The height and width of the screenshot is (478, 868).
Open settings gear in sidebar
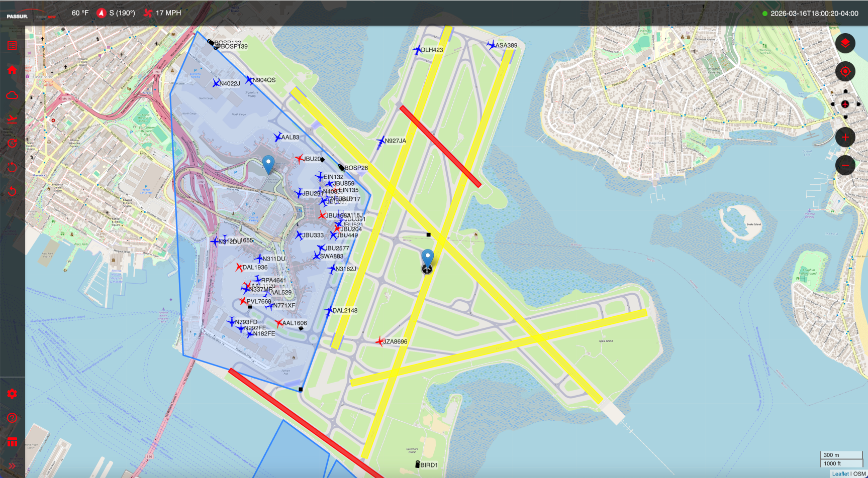pyautogui.click(x=12, y=394)
